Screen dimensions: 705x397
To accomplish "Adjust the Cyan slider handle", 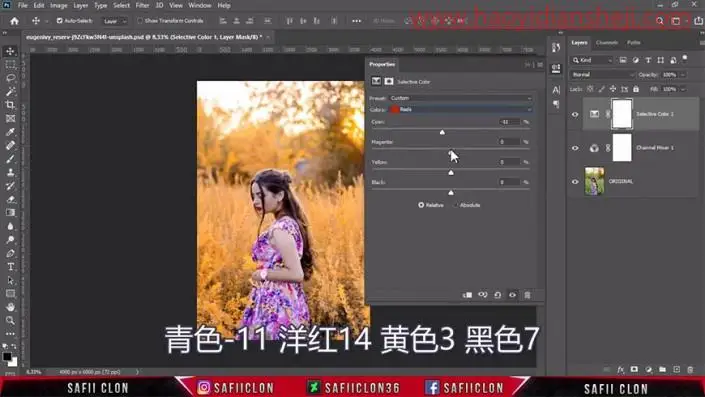I will 442,132.
